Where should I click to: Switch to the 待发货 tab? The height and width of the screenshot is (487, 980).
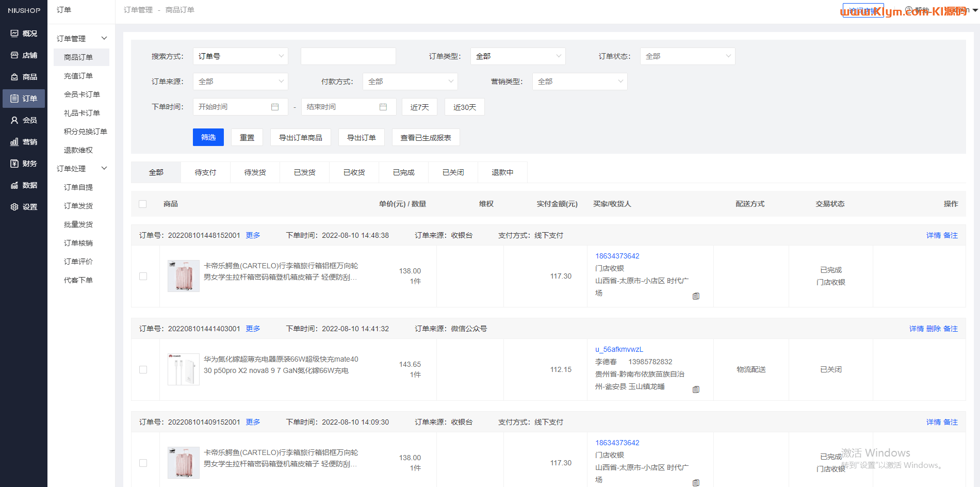coord(255,172)
